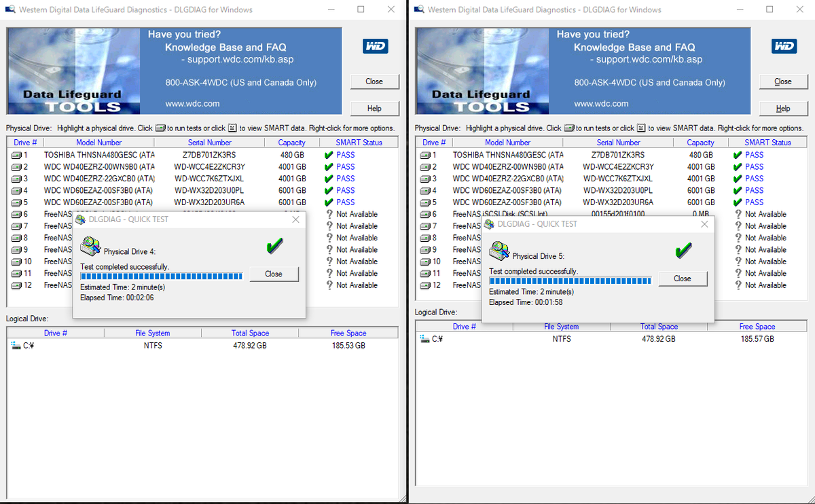Click drive 8 disk icon in left window
This screenshot has width=815, height=504.
(16, 238)
